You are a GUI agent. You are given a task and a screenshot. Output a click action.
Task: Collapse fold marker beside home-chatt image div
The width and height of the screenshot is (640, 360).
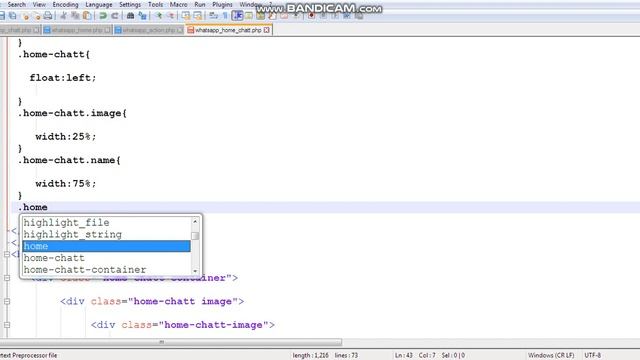(x=7, y=301)
